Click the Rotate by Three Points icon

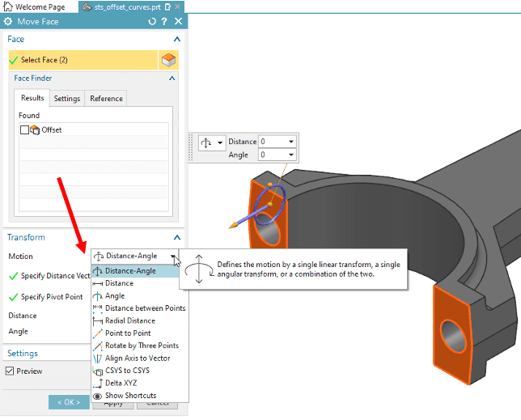point(98,346)
